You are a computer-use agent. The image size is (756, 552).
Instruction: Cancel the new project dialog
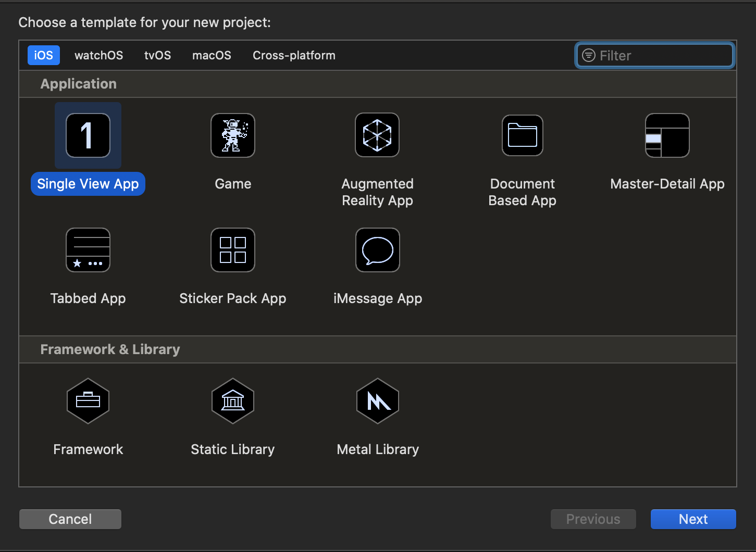tap(70, 519)
